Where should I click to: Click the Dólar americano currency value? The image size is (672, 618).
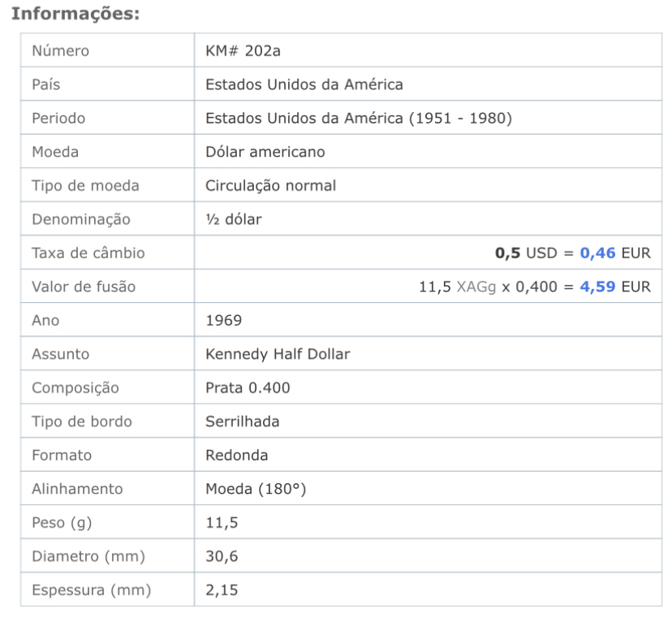[x=265, y=152]
